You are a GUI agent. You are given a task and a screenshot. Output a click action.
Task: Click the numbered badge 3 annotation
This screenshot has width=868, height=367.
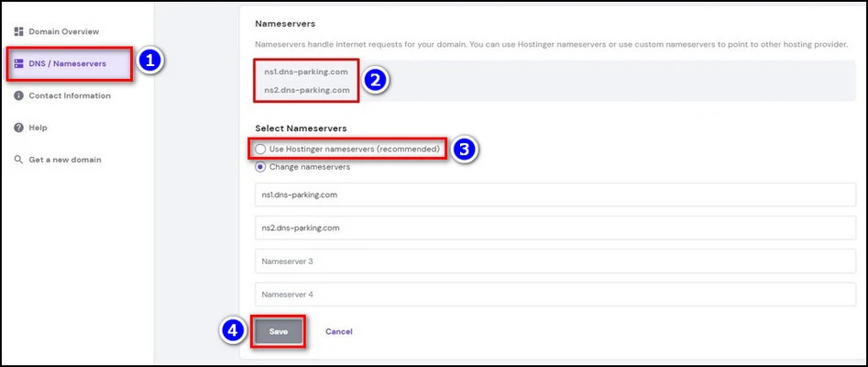(466, 149)
